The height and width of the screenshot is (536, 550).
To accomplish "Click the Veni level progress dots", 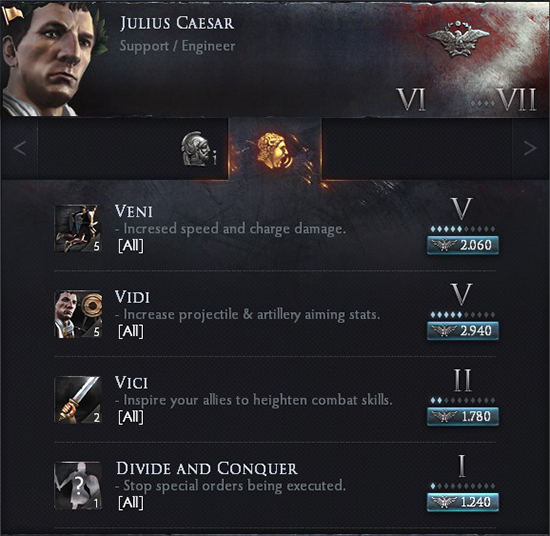I will point(463,229).
